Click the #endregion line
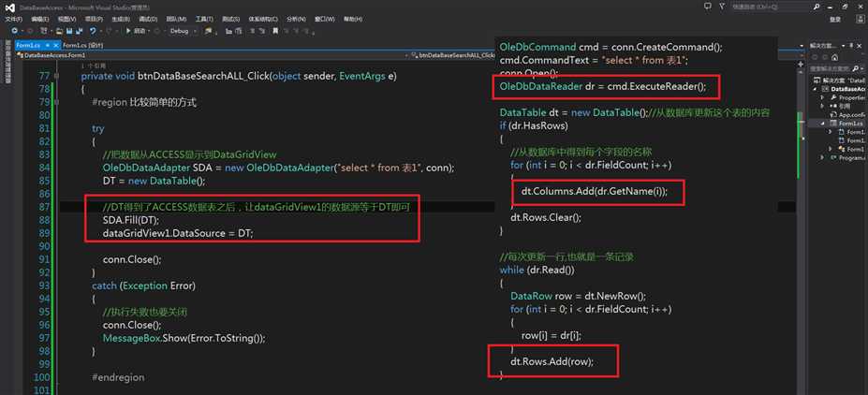Viewport: 868px width, 395px height. click(118, 377)
